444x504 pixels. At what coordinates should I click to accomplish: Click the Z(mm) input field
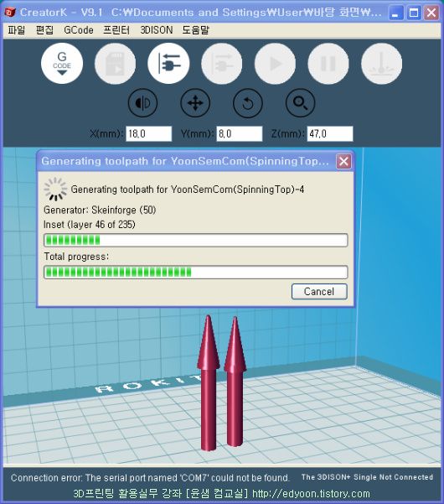click(x=330, y=133)
